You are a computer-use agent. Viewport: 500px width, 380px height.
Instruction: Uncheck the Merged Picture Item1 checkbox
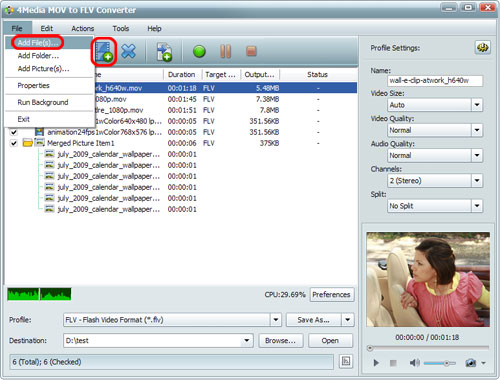coord(14,143)
